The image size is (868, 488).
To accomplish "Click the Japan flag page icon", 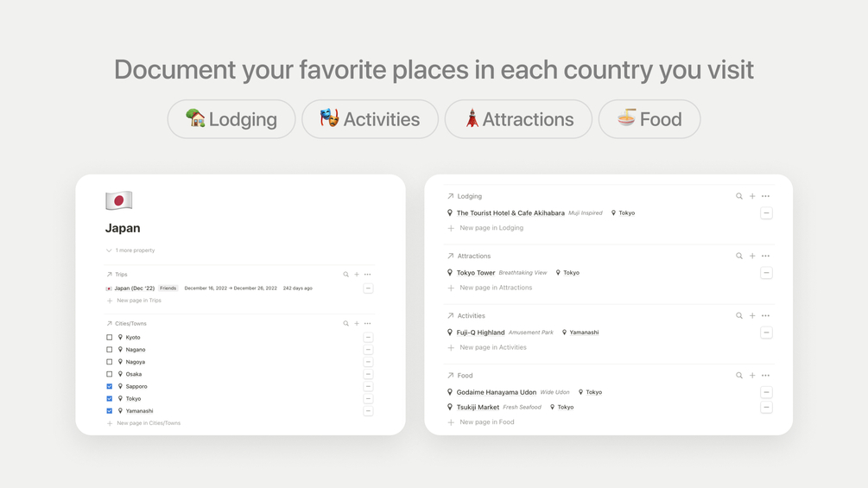I will (118, 200).
